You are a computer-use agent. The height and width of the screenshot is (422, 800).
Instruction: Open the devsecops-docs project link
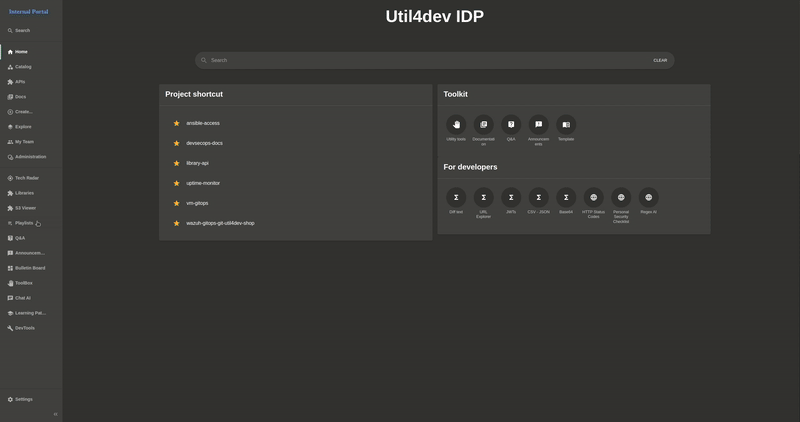[x=204, y=143]
